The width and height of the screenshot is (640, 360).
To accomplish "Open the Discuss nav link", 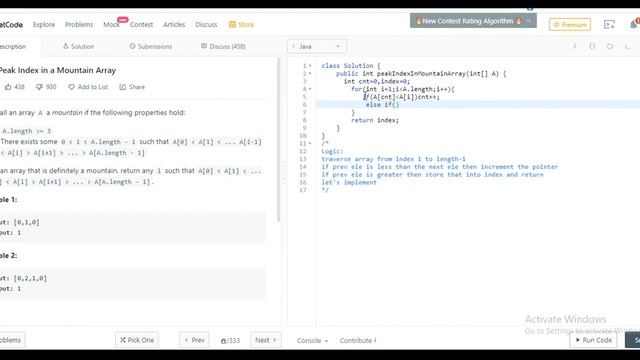I will click(x=206, y=24).
